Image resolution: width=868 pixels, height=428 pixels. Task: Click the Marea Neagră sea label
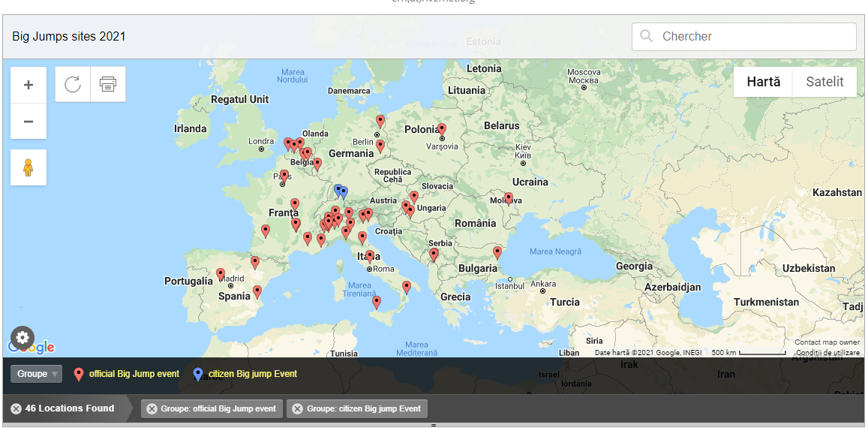click(556, 252)
